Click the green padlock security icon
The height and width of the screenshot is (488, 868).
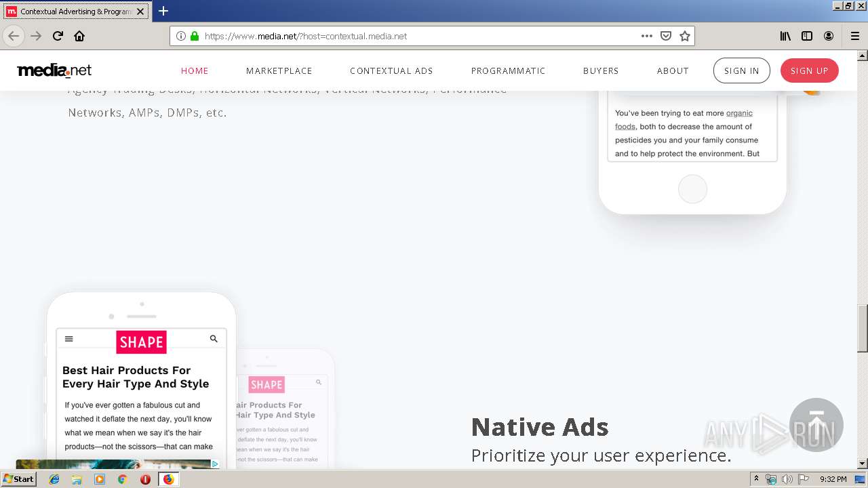click(x=195, y=36)
